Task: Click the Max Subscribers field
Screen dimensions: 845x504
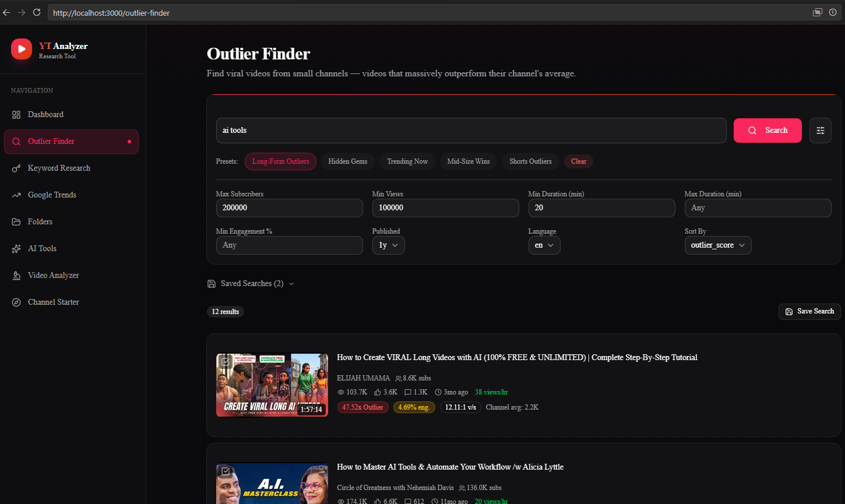Action: click(x=289, y=208)
